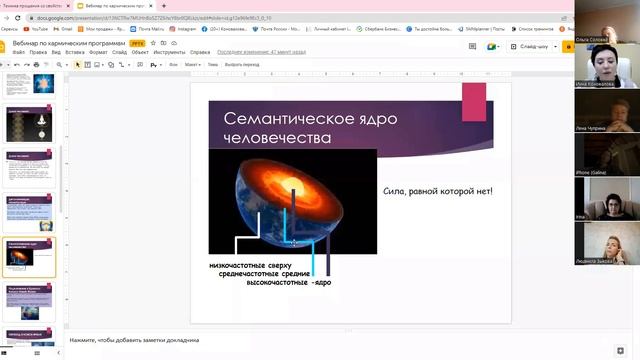
Task: Start the Слайд-шоу slideshow
Action: click(529, 47)
